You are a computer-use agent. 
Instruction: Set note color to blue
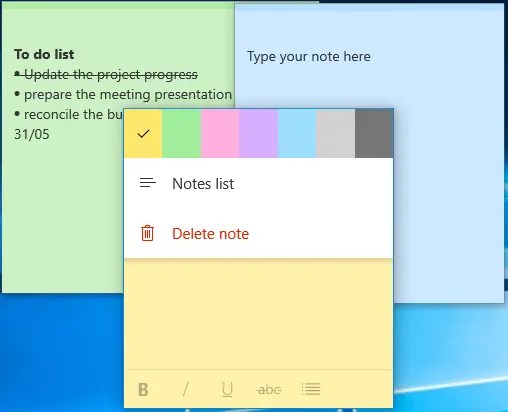click(297, 133)
